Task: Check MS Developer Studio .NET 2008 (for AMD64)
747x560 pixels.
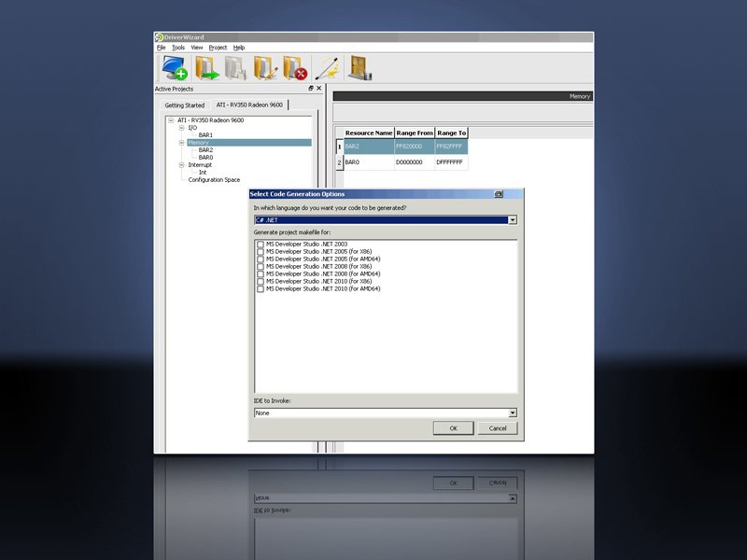Action: tap(261, 273)
